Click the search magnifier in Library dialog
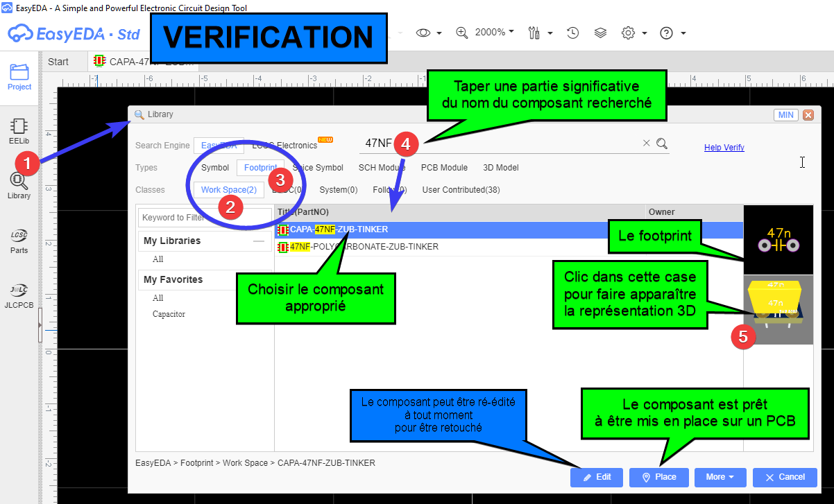The image size is (834, 504). tap(662, 144)
